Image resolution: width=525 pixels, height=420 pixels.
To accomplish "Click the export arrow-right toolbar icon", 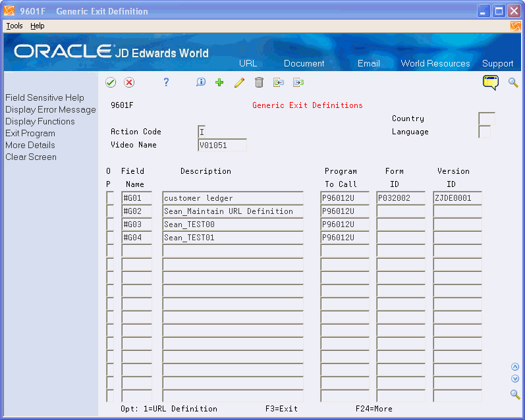I will pos(298,82).
